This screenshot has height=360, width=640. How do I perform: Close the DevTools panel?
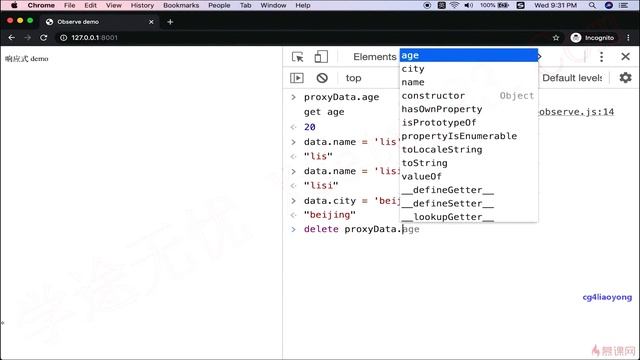point(625,57)
